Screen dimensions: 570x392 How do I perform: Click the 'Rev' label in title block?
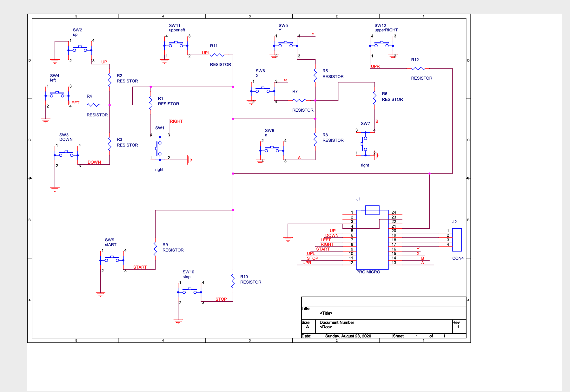pyautogui.click(x=456, y=322)
